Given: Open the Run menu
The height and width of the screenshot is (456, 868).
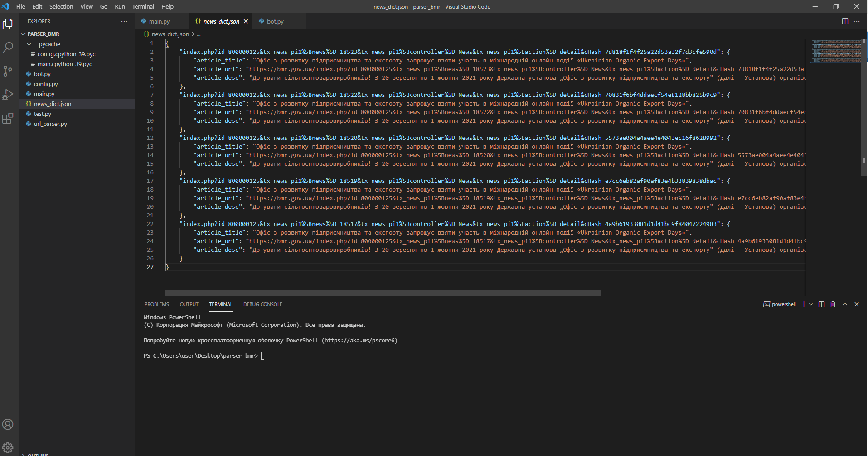Looking at the screenshot, I should [120, 6].
